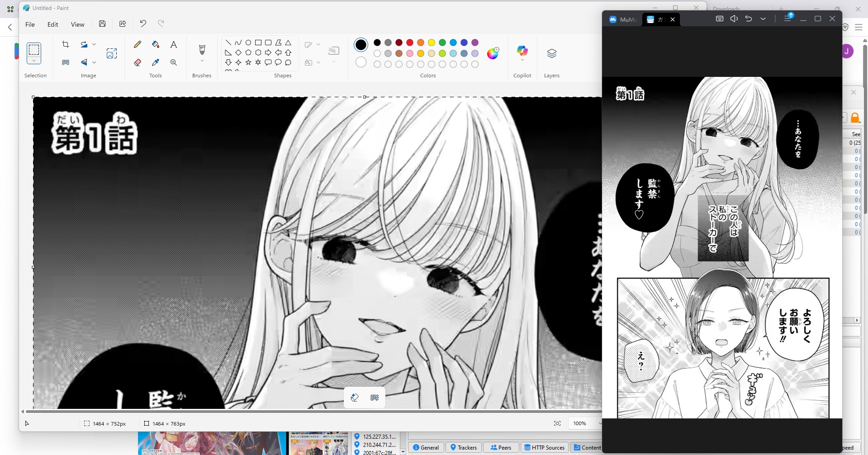Pick the Right arrow shape
868x455 pixels.
tap(268, 52)
